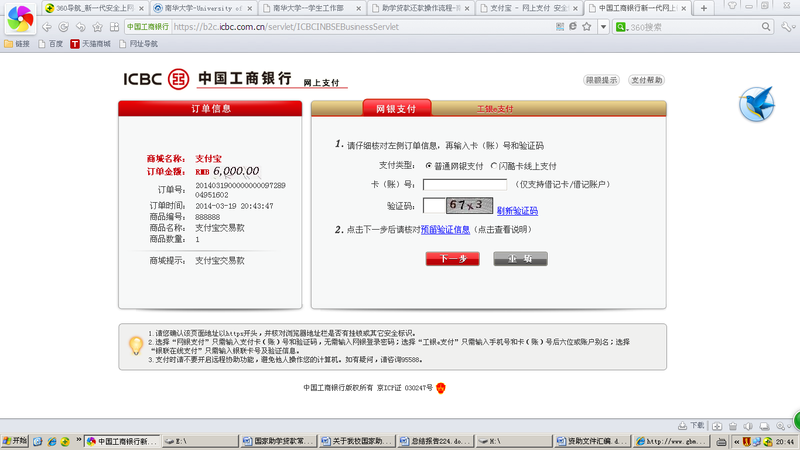
Task: Click the search magnifier icon
Action: 766,27
